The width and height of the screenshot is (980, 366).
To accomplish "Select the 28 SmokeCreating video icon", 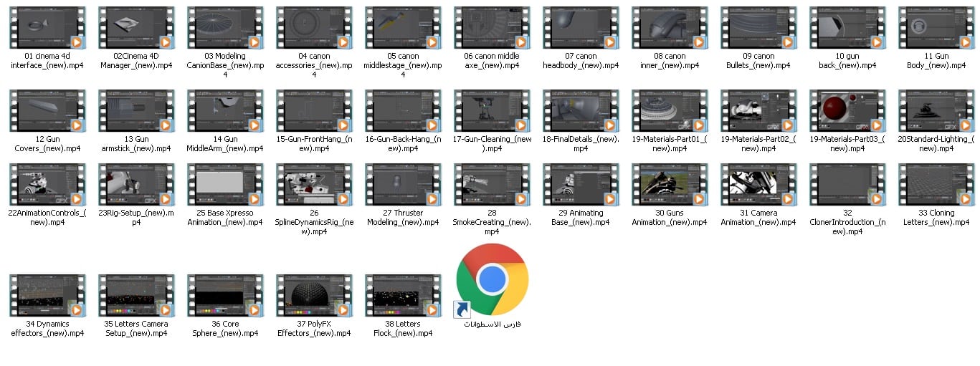I will coord(492,184).
